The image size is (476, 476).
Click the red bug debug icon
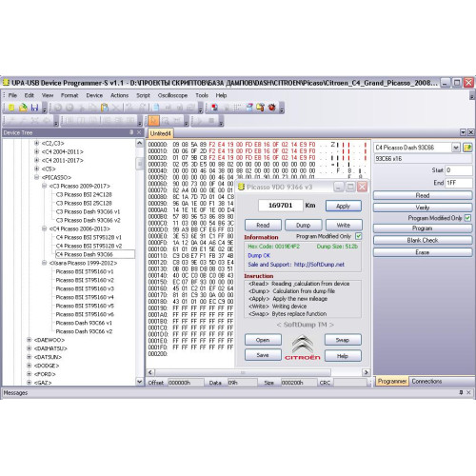click(272, 108)
